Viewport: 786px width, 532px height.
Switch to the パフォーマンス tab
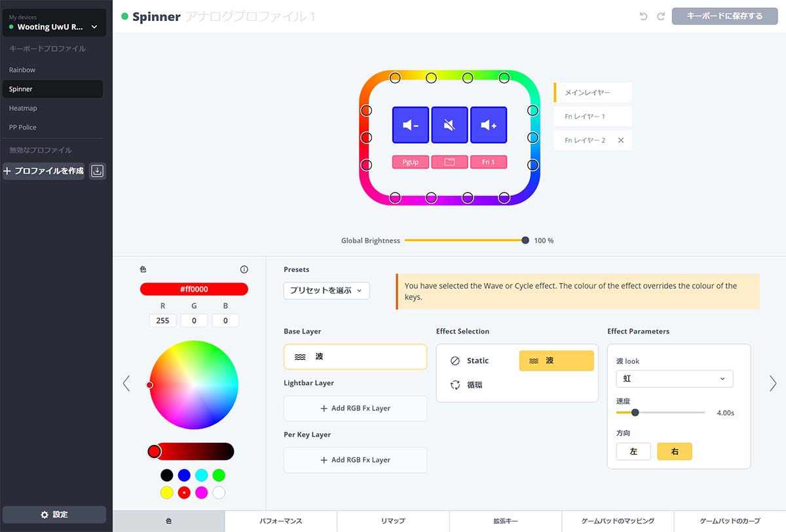click(x=280, y=522)
